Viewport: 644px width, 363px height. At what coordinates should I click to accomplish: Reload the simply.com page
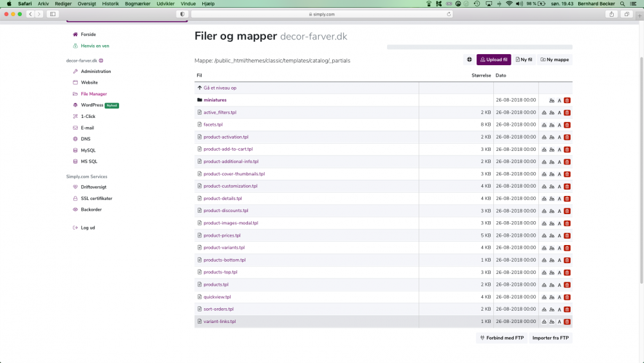pos(448,14)
